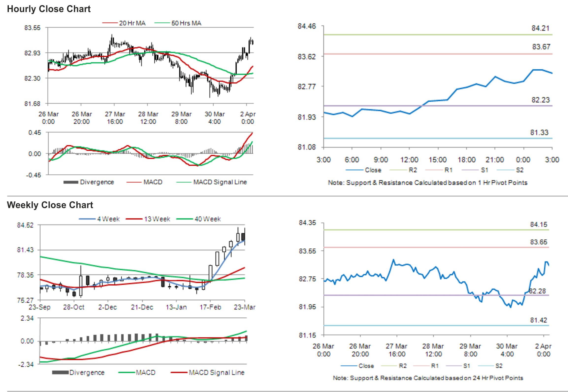The width and height of the screenshot is (568, 392).
Task: Click the '27 Mar 16:00' label under hourly candlestick chart
Action: click(115, 118)
